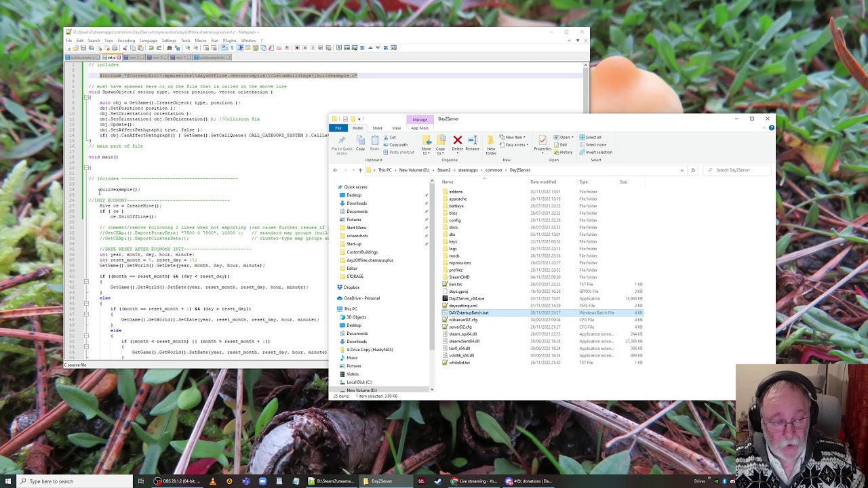Click the Name column header
The image size is (868, 488).
(x=448, y=182)
